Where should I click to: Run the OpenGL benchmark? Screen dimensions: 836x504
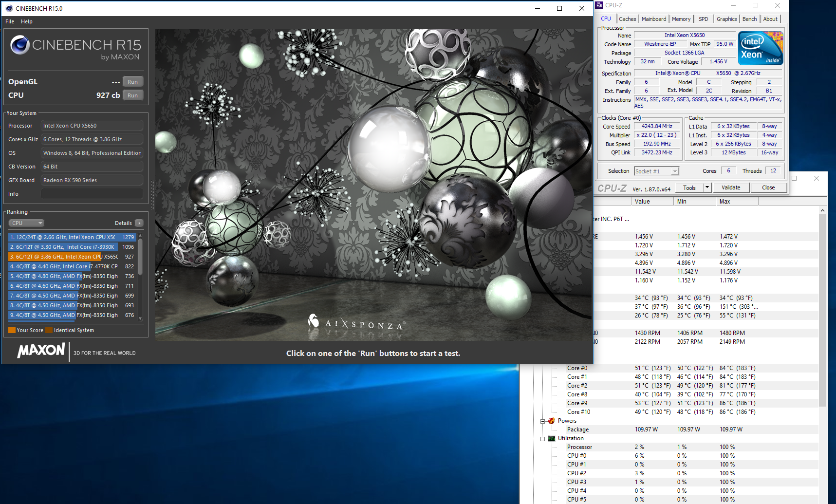(x=133, y=82)
